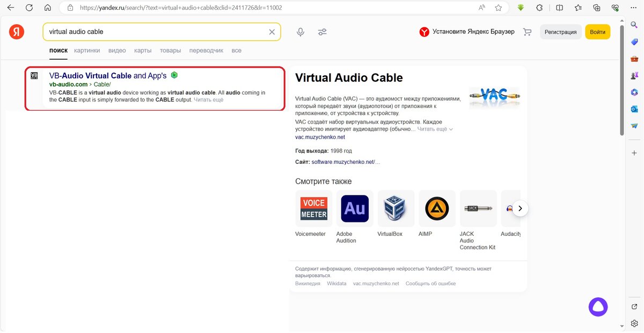Click the VAC logo thumbnail

[x=494, y=97]
